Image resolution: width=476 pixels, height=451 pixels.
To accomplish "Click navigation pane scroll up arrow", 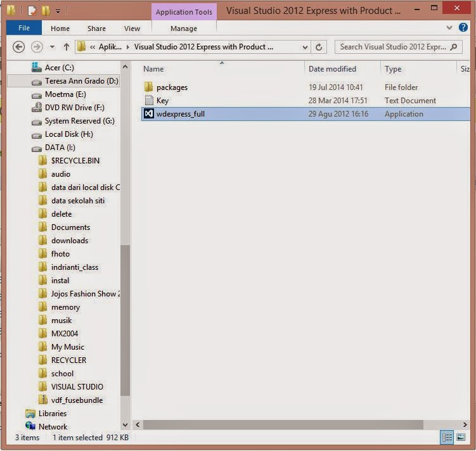I will pyautogui.click(x=125, y=67).
